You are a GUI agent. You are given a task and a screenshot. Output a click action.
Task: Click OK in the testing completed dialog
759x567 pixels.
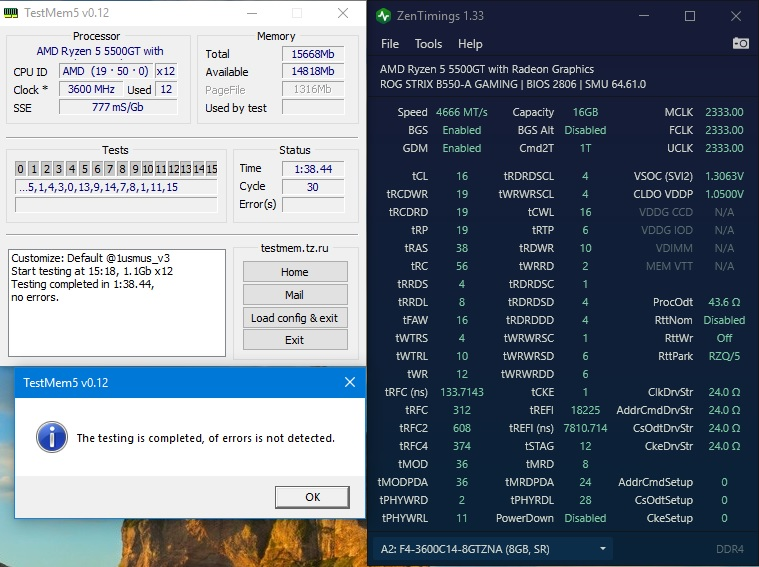[312, 497]
